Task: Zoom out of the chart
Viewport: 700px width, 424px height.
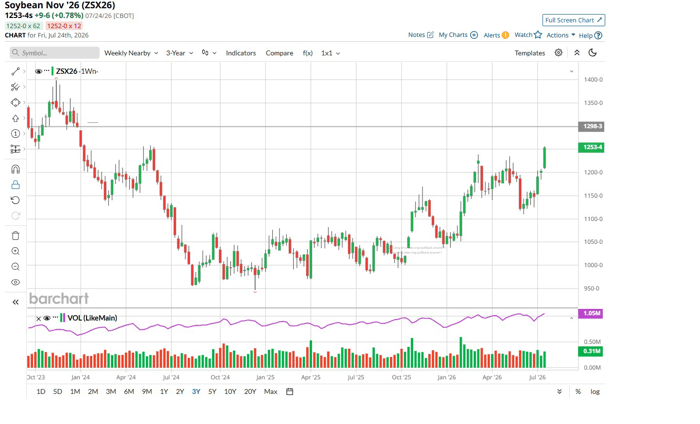Action: 16,267
